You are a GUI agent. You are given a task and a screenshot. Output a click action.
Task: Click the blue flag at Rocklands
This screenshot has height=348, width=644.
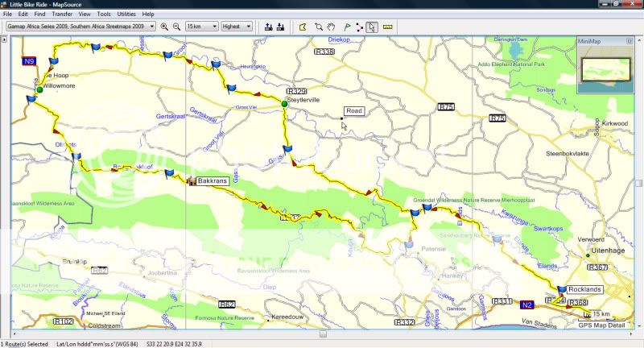point(561,289)
